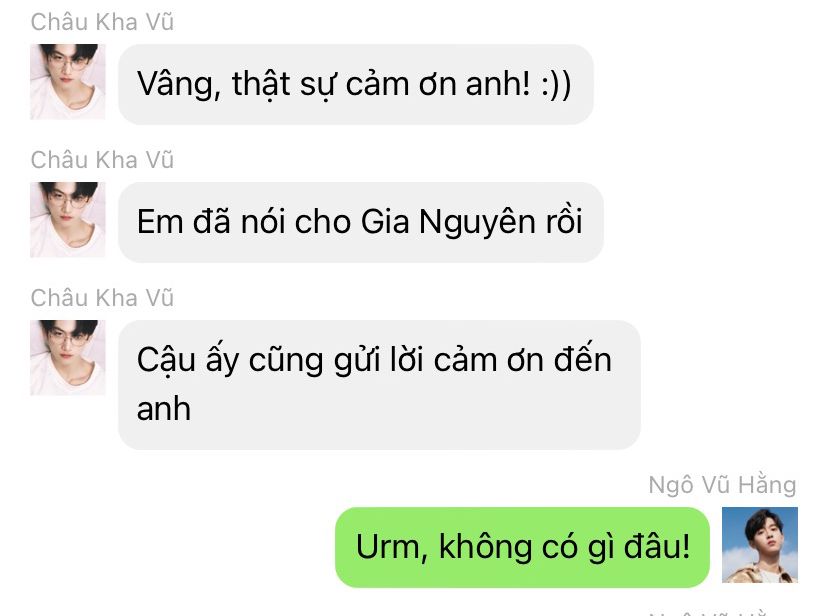The width and height of the screenshot is (828, 616).
Task: Tap avatar next to 'Em đã nói' message
Action: click(68, 220)
